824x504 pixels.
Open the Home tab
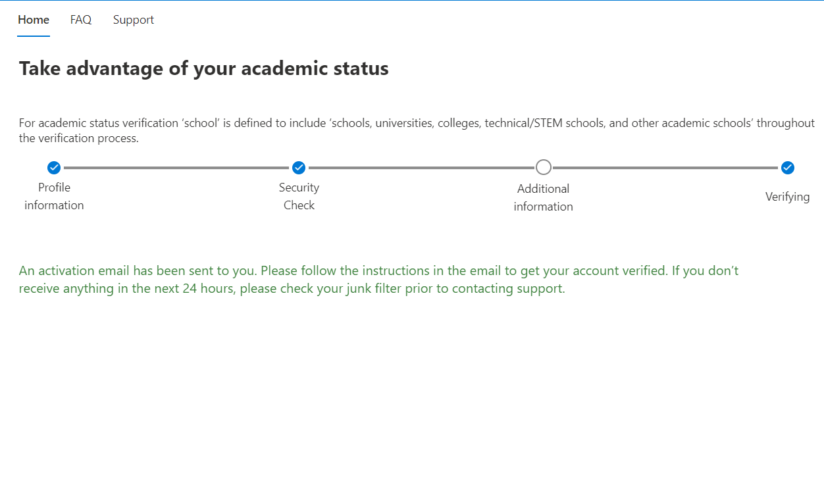coord(34,20)
